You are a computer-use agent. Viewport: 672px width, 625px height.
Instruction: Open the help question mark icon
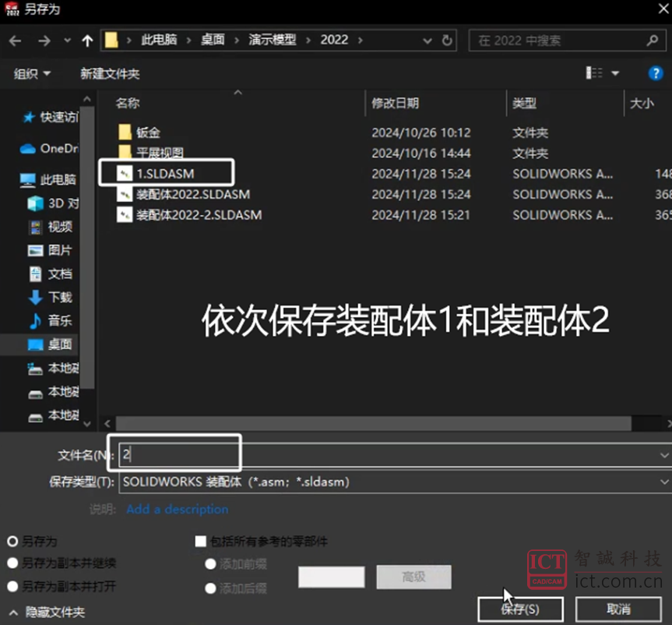656,73
